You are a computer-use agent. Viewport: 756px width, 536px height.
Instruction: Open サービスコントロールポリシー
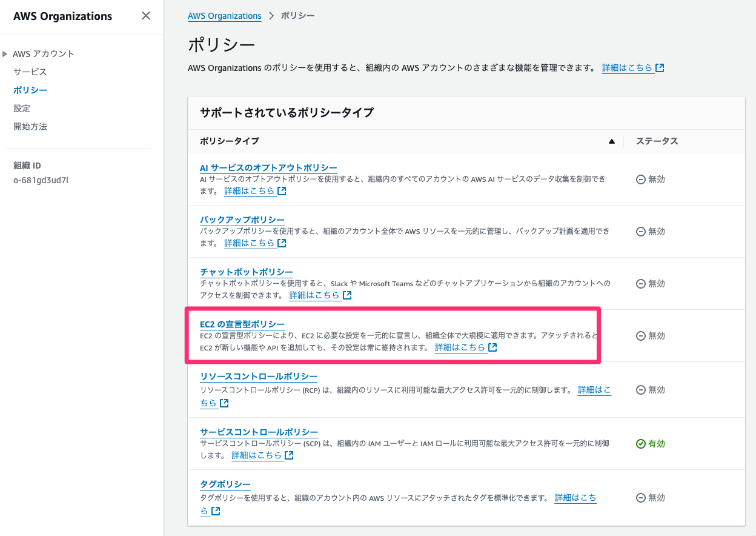click(259, 432)
